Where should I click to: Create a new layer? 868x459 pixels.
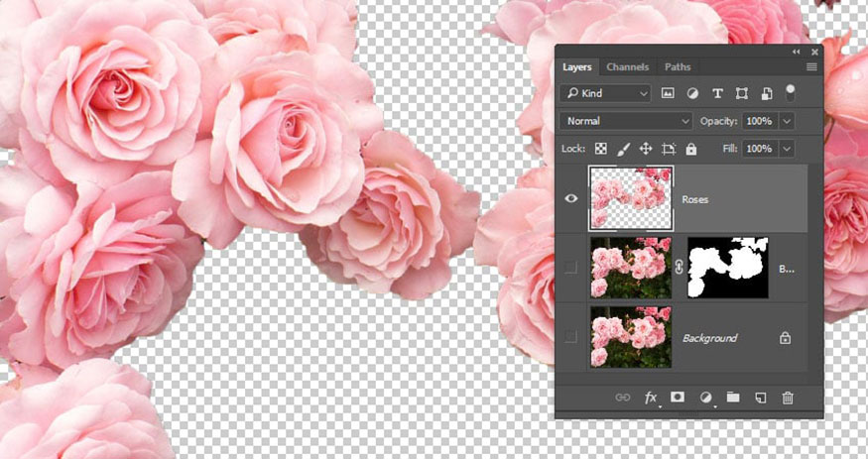point(761,398)
